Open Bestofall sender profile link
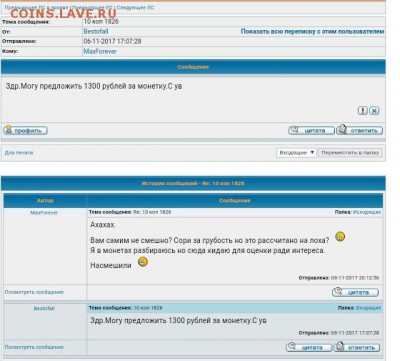Viewport: 400px width, 361px height. [x=96, y=31]
